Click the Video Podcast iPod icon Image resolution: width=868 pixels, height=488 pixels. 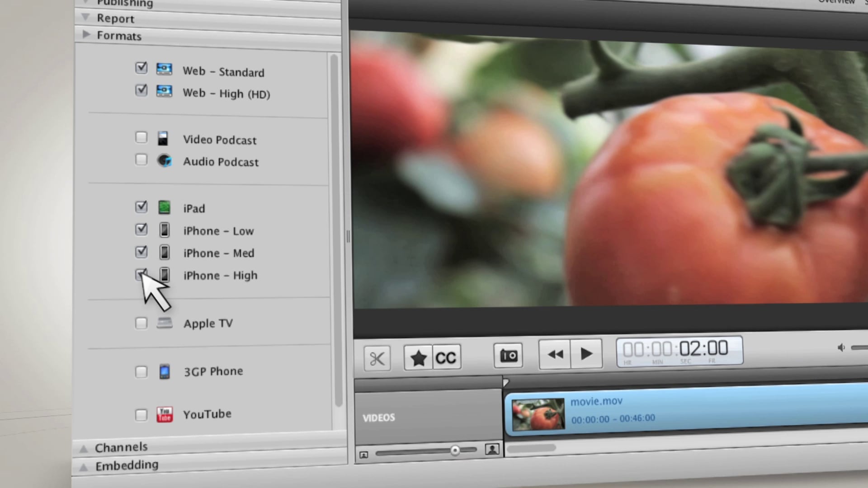click(x=163, y=138)
